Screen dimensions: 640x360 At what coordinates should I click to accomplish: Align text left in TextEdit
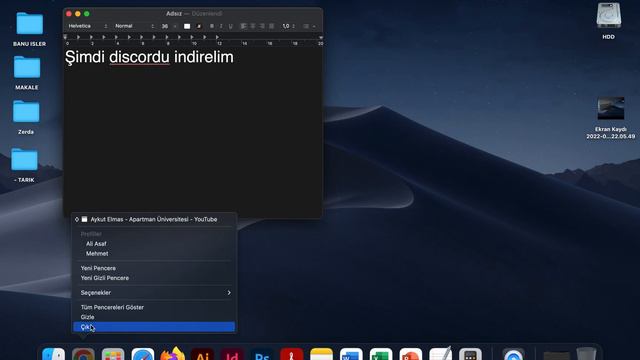click(243, 26)
